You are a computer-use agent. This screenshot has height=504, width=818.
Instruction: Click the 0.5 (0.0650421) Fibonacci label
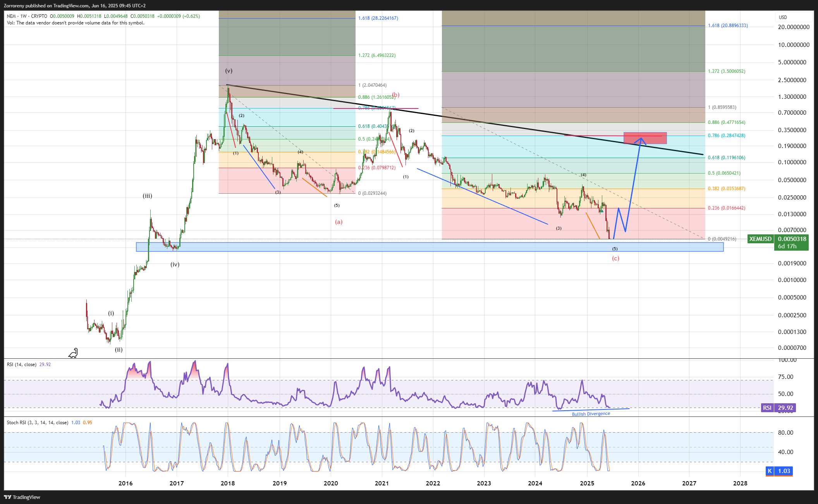(724, 173)
